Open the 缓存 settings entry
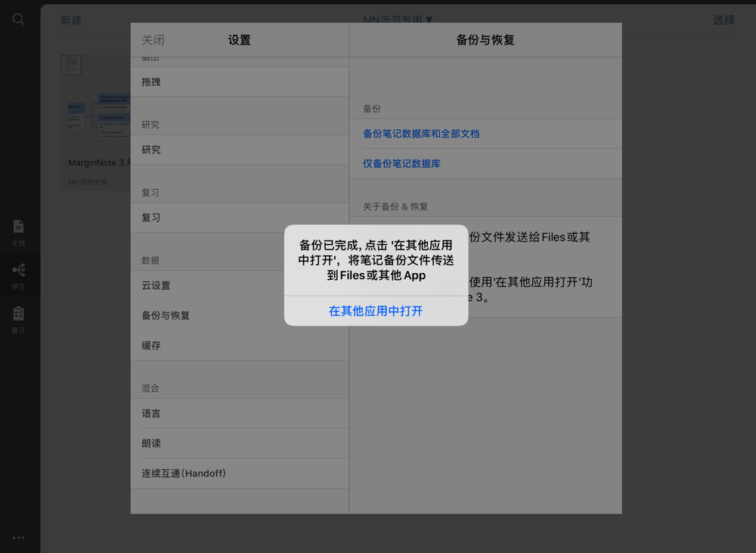Screen dimensions: 756x553 (240, 346)
